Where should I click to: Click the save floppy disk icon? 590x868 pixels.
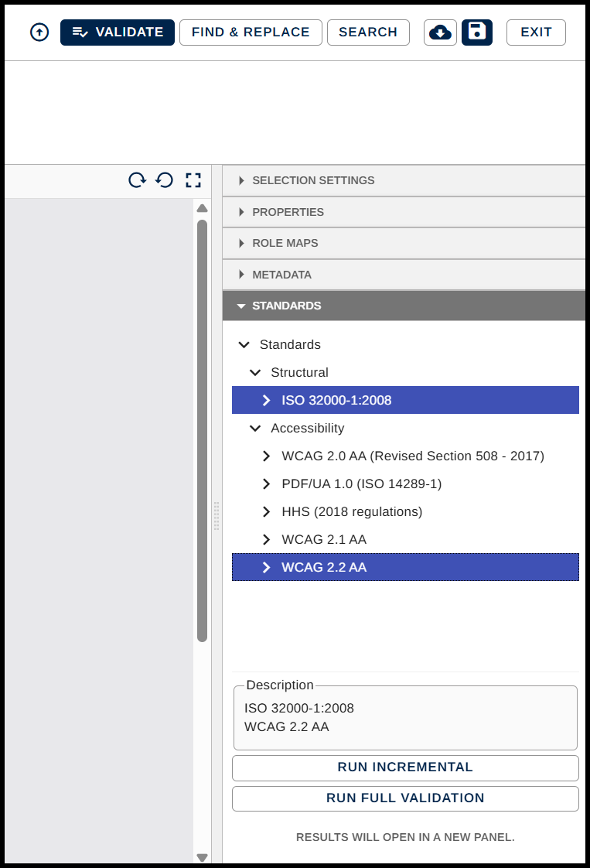477,32
